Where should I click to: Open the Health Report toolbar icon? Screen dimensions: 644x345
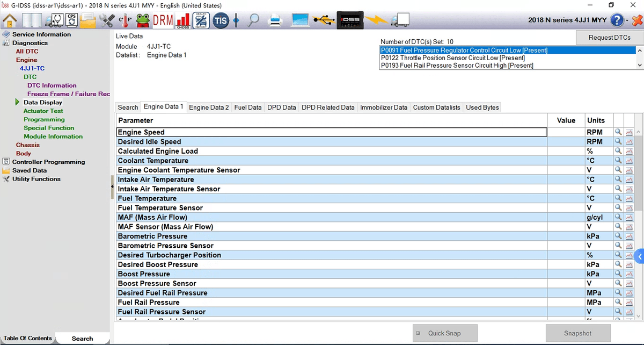[201, 20]
